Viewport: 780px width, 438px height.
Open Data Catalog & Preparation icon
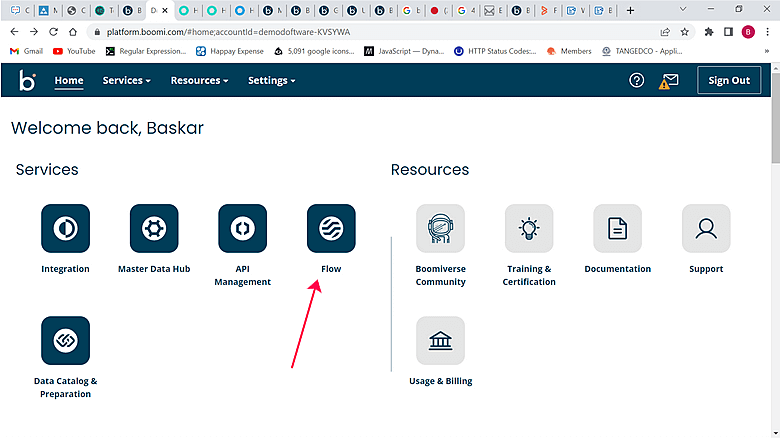65,340
